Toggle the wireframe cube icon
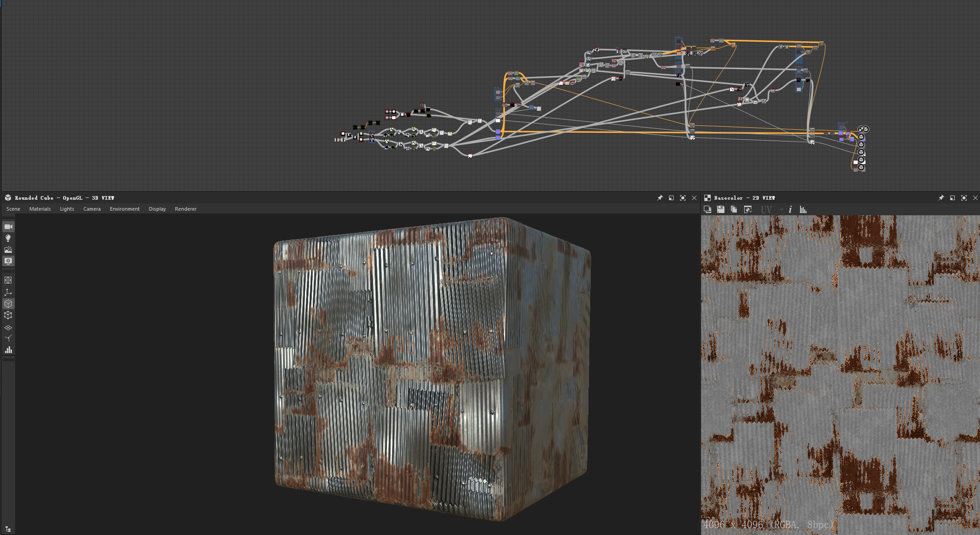Viewport: 980px width, 535px height. (8, 315)
